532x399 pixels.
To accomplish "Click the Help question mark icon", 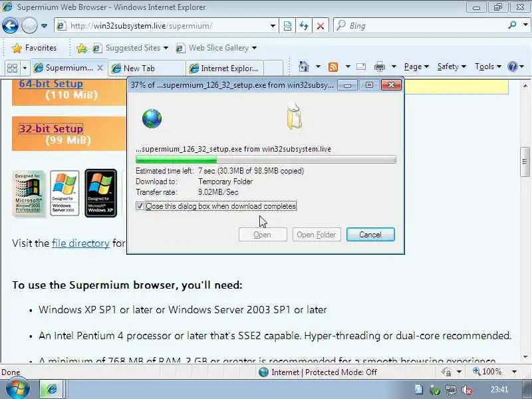I will tap(512, 66).
